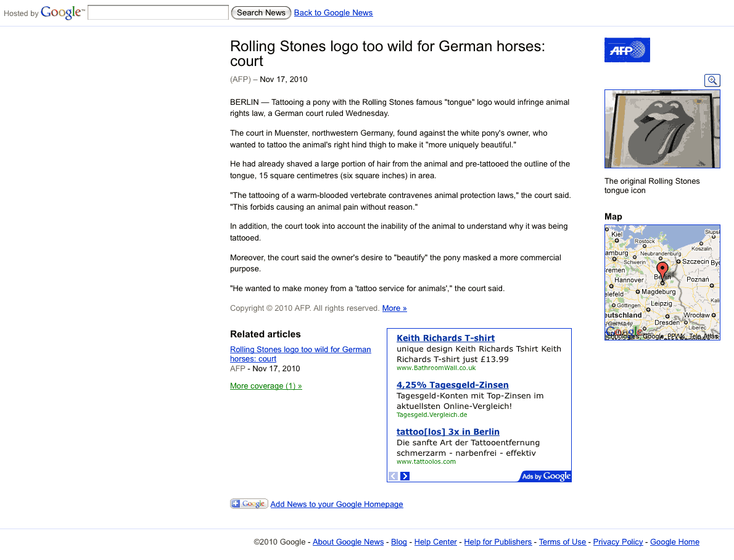
Task: Visit www.tattoolos.com ad URL
Action: pyautogui.click(x=426, y=462)
